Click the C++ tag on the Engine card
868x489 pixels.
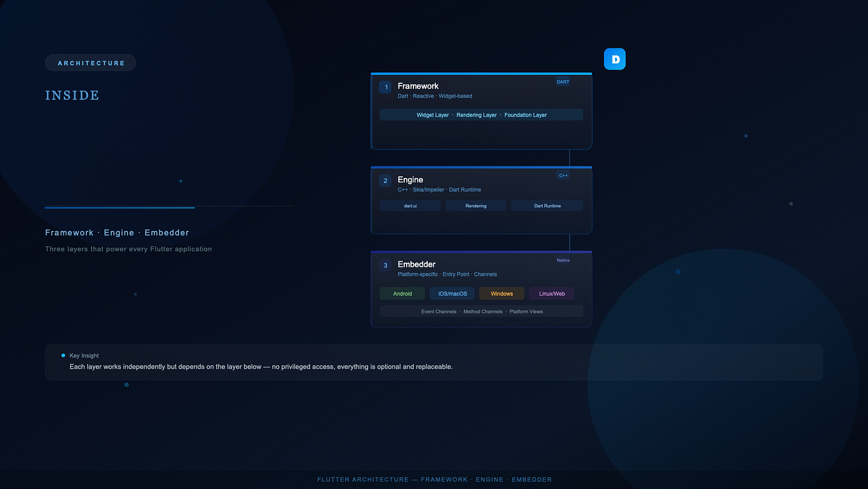(564, 176)
